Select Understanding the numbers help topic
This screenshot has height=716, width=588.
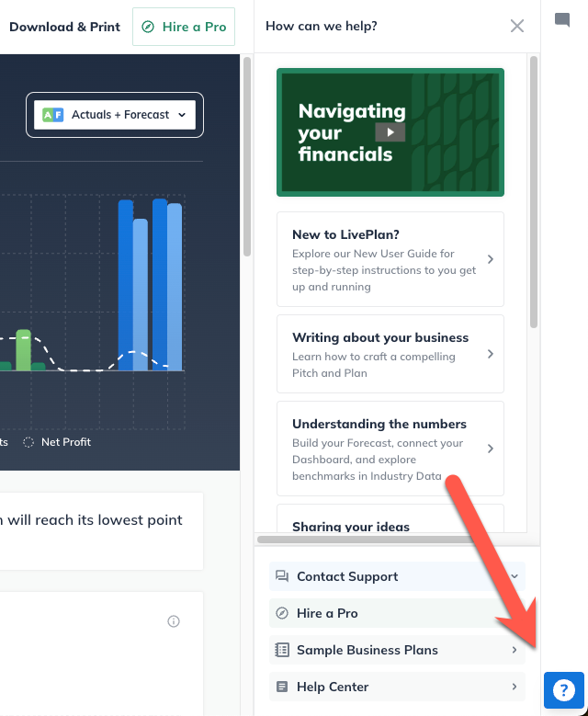click(390, 449)
